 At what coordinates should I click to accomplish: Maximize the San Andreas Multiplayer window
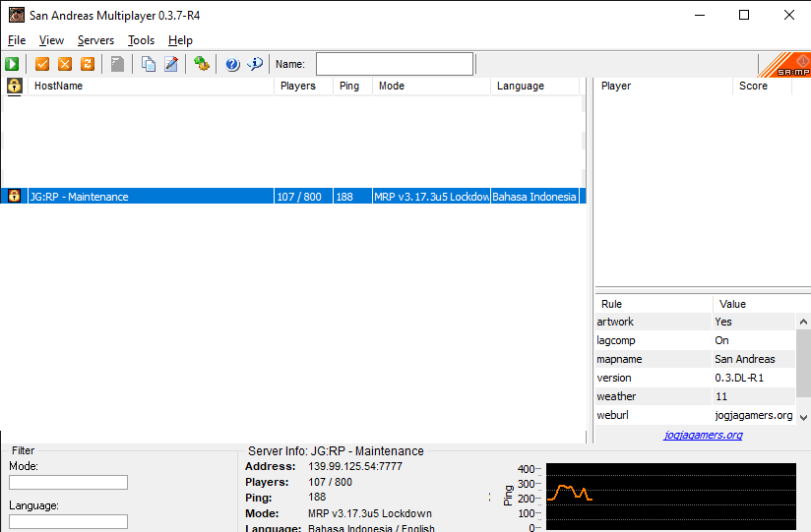pos(744,15)
